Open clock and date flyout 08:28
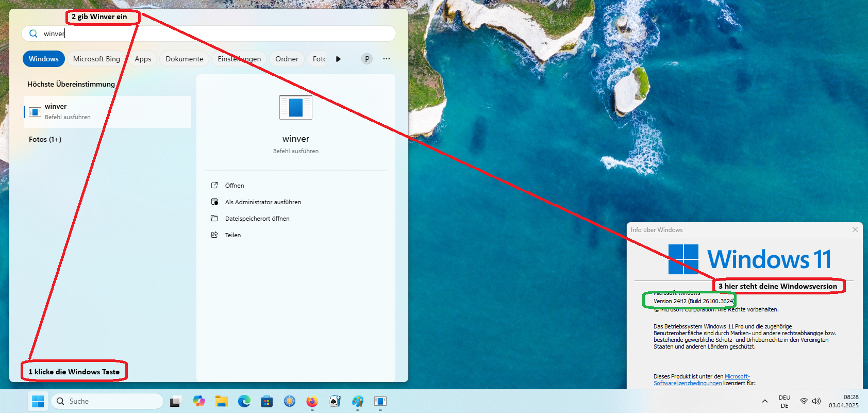 coord(844,401)
